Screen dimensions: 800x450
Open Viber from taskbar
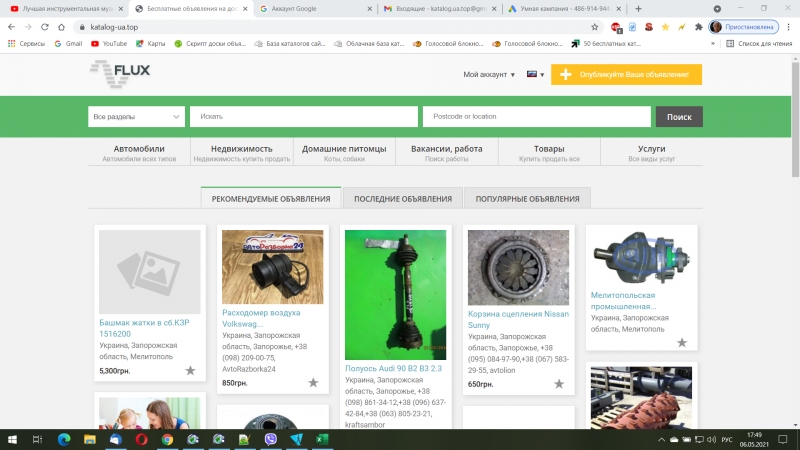click(x=270, y=439)
